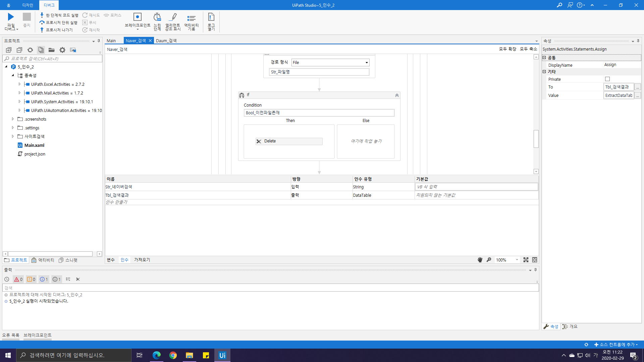Open project settings gear icon

[x=62, y=50]
